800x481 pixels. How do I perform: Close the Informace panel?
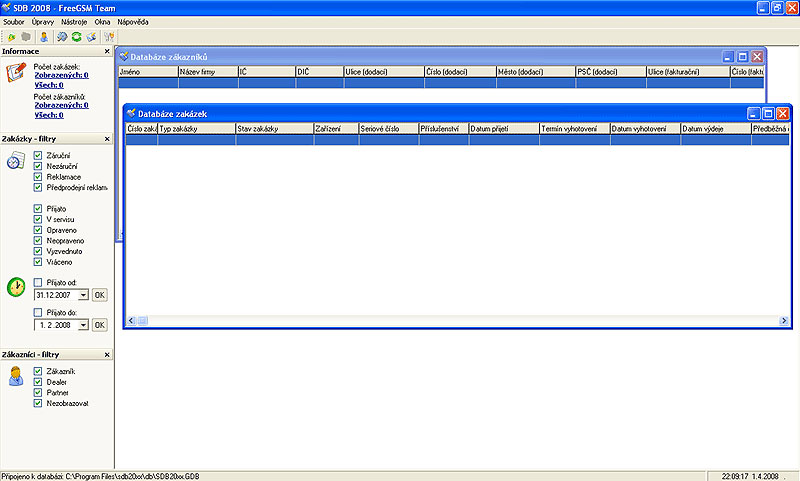tap(107, 51)
